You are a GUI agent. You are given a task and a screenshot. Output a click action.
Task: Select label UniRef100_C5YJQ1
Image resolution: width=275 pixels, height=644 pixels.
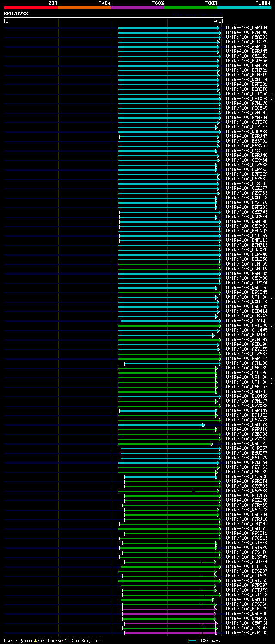point(247,321)
